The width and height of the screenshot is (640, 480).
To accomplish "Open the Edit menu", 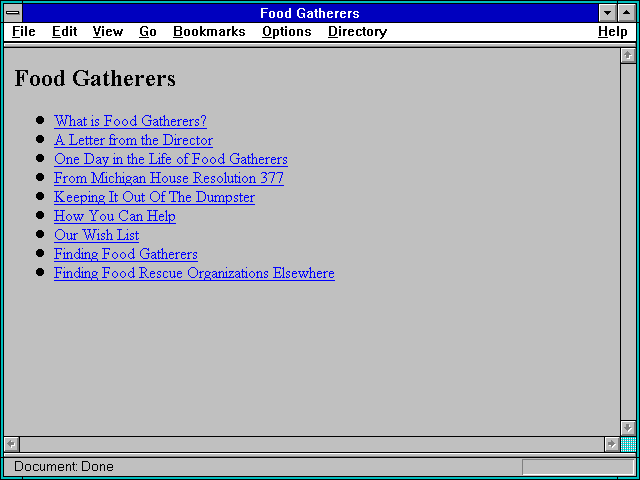I will (x=64, y=32).
